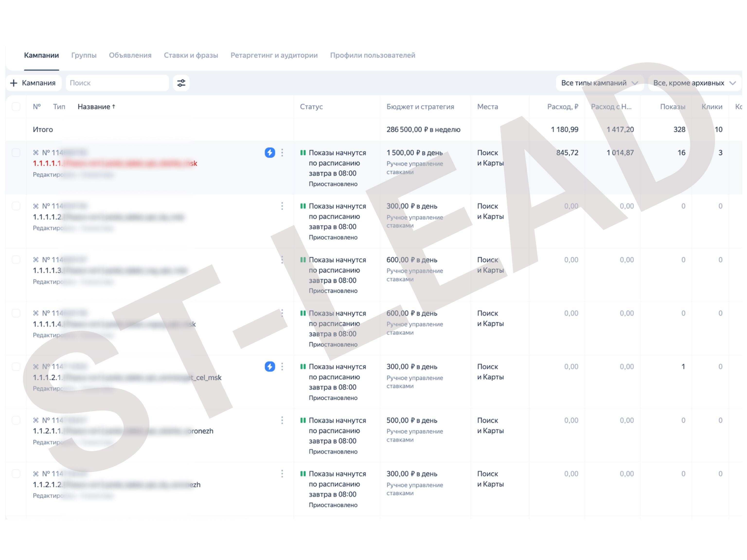Viewport: 747px width, 560px height.
Task: Open three-dot menu for campaign 1.1.1.1.1.
Action: click(x=282, y=153)
